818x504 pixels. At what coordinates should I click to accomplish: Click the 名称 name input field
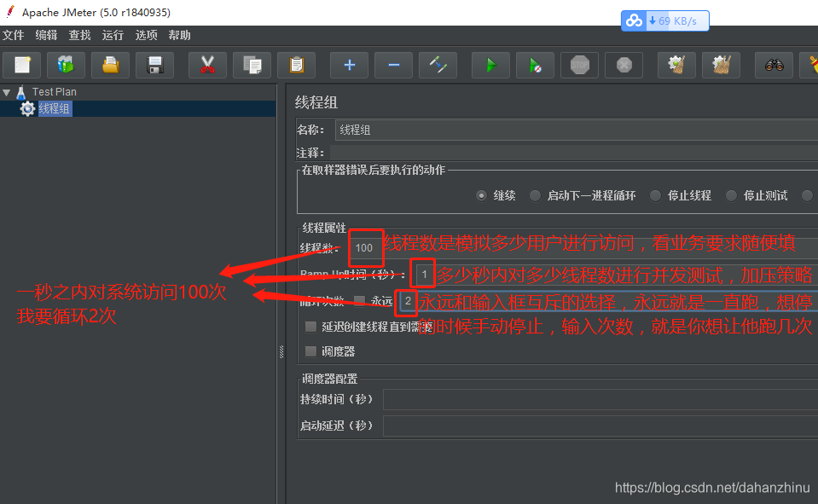[577, 130]
